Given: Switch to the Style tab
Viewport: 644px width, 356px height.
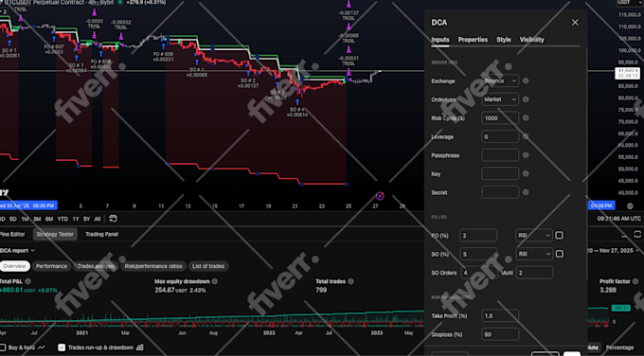Looking at the screenshot, I should click(x=504, y=40).
